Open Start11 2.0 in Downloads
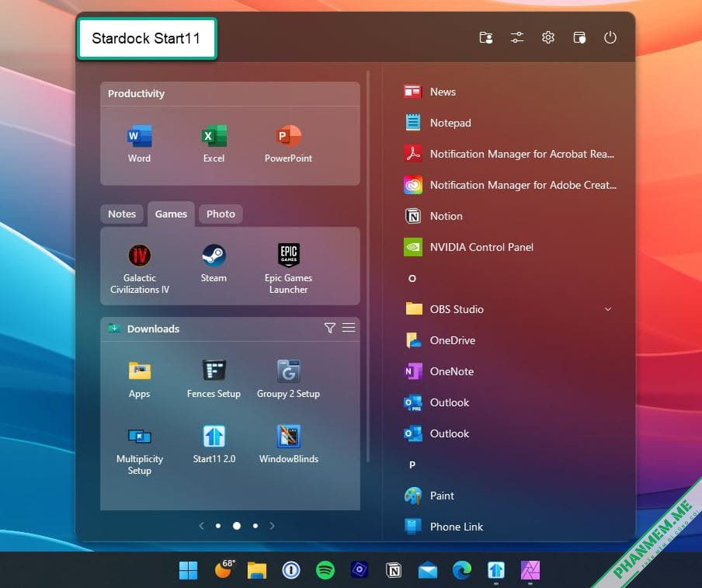Screen dimensions: 702x588 coord(214,444)
